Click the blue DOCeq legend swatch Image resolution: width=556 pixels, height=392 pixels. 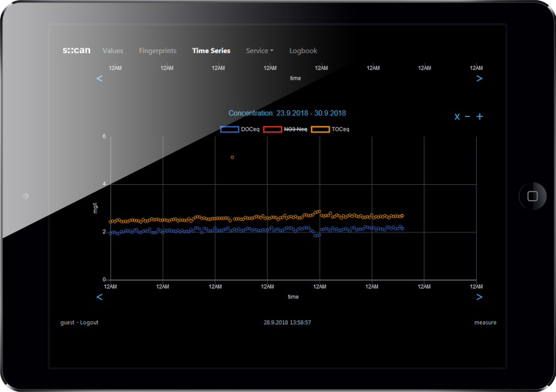229,129
